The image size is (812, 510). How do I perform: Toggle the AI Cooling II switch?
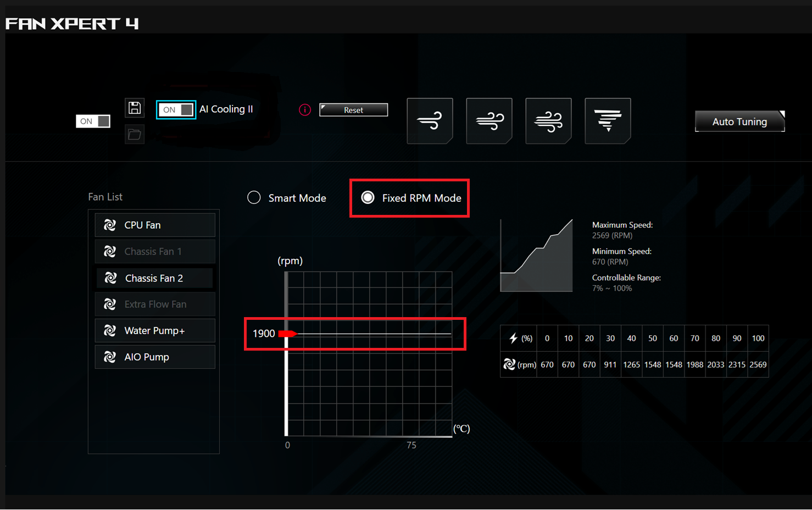tap(176, 109)
